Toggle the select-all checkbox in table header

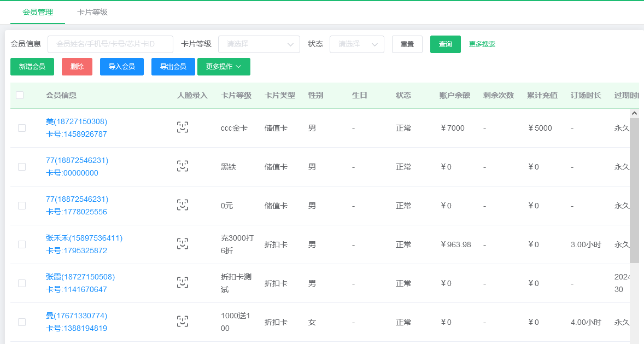[20, 95]
